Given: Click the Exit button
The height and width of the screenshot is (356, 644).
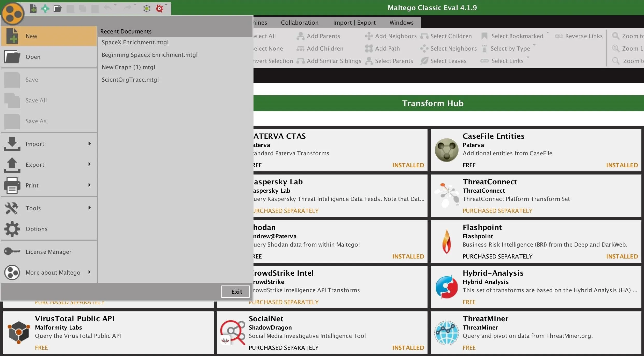Looking at the screenshot, I should point(235,291).
